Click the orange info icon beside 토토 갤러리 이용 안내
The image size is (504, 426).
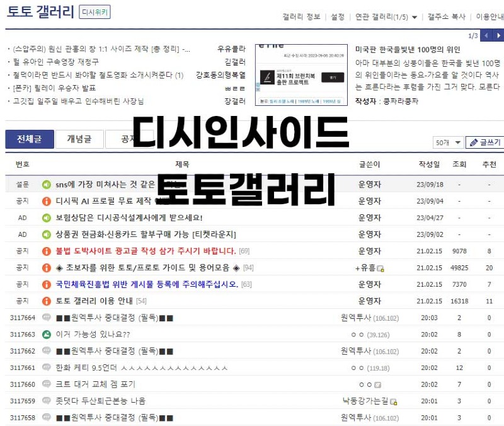pyautogui.click(x=46, y=301)
